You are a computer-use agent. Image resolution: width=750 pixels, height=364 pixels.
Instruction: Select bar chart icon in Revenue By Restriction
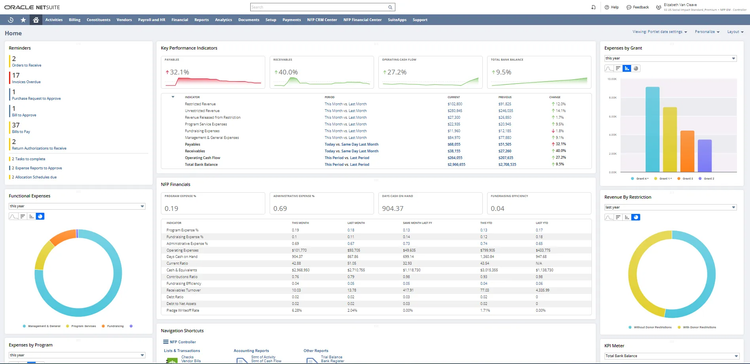(618, 217)
